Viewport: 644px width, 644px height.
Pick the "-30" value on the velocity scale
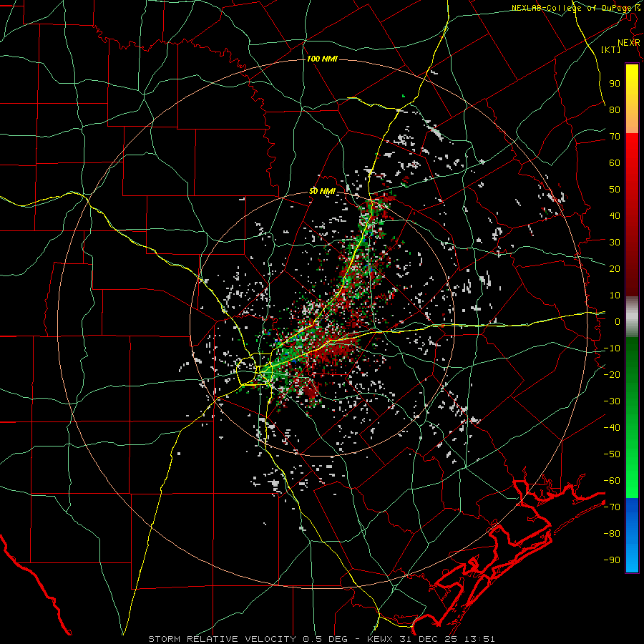click(612, 401)
